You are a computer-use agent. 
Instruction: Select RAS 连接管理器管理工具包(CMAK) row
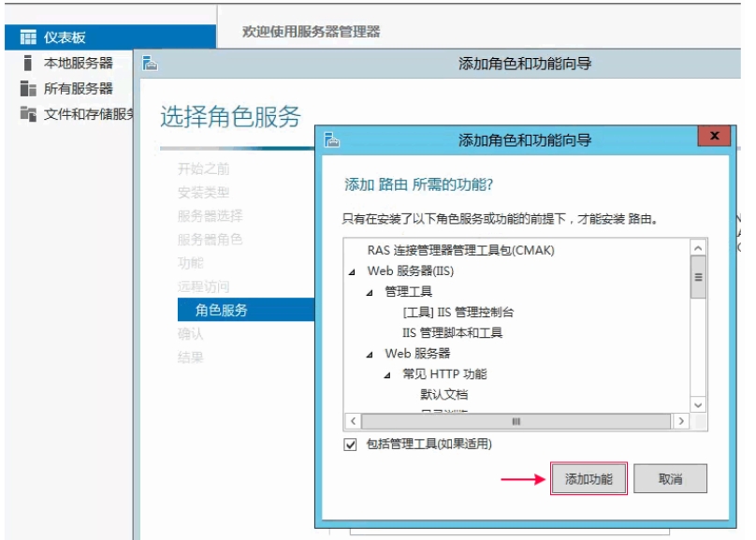pos(461,250)
